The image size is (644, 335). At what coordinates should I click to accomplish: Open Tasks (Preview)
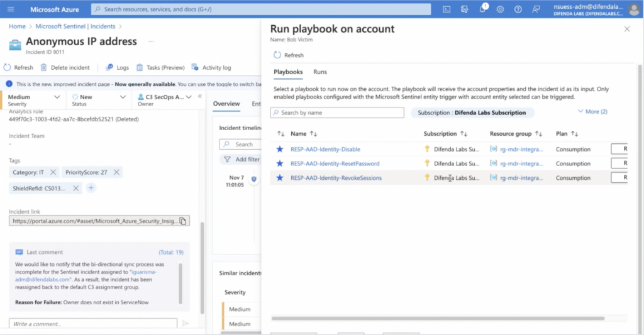160,67
